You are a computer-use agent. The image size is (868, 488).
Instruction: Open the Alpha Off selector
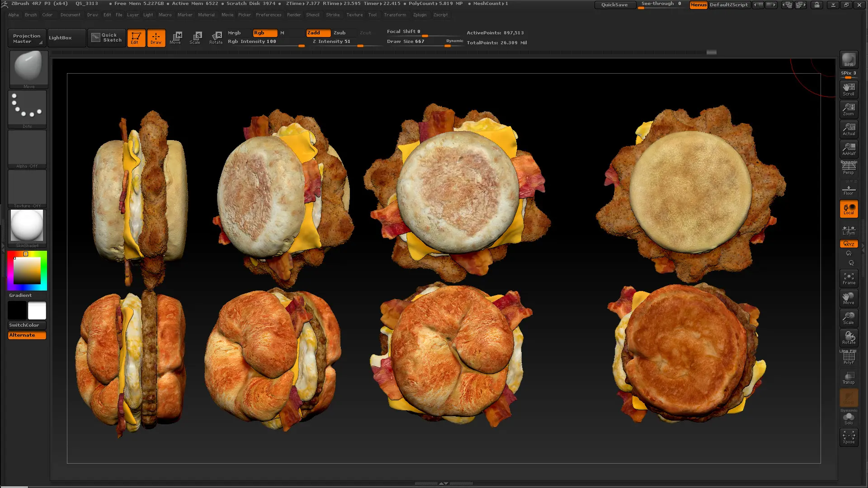coord(27,149)
